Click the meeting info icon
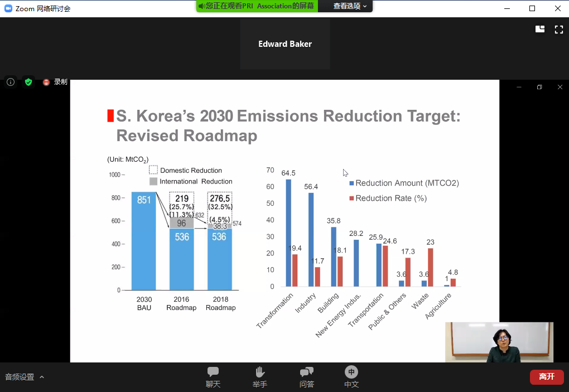The width and height of the screenshot is (569, 392). pyautogui.click(x=11, y=82)
